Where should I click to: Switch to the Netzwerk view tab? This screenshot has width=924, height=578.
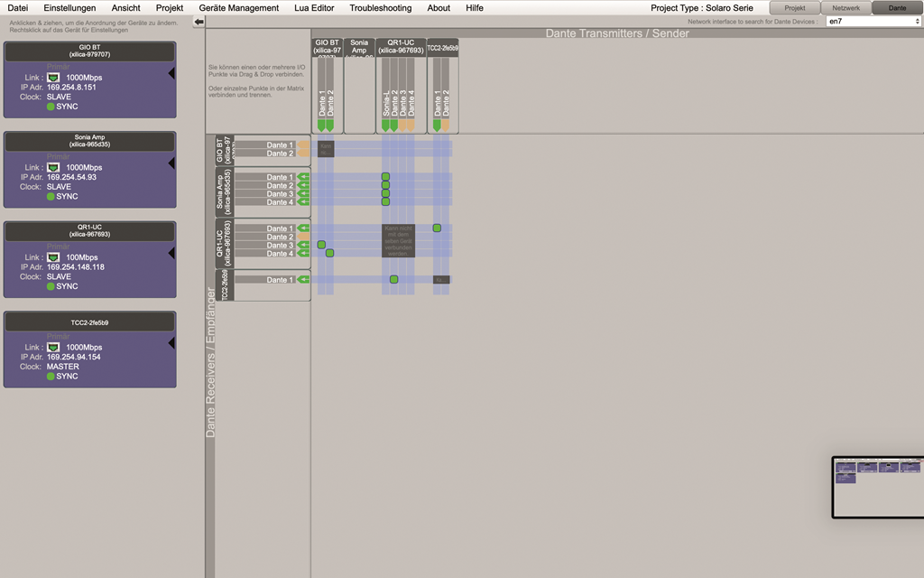(846, 7)
